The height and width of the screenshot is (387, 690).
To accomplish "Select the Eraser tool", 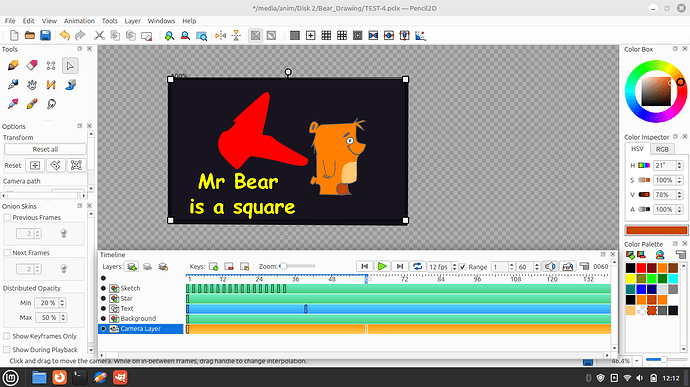I will point(32,66).
